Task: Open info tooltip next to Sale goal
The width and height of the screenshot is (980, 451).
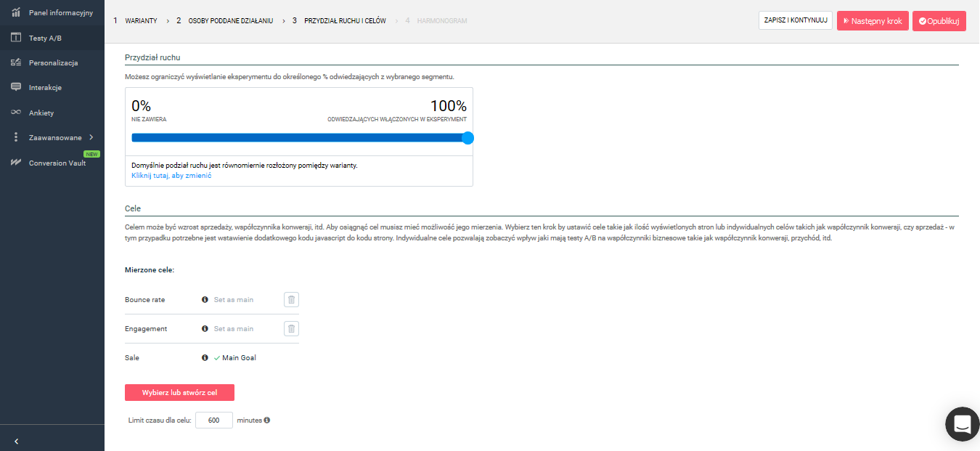Action: pos(205,357)
